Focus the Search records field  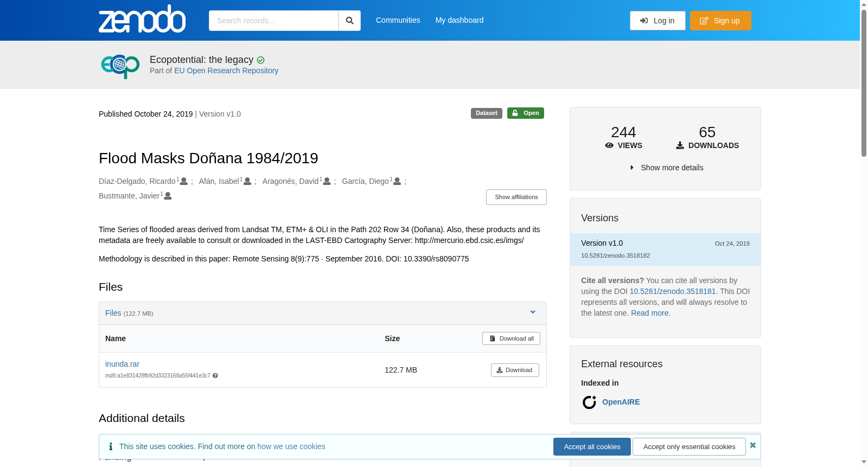pyautogui.click(x=273, y=21)
